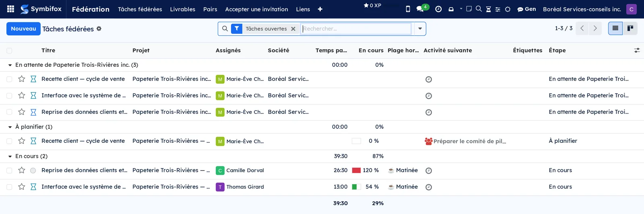Open the dropdown caret beside the inbox tray icon
This screenshot has height=214, width=644.
pyautogui.click(x=461, y=8)
